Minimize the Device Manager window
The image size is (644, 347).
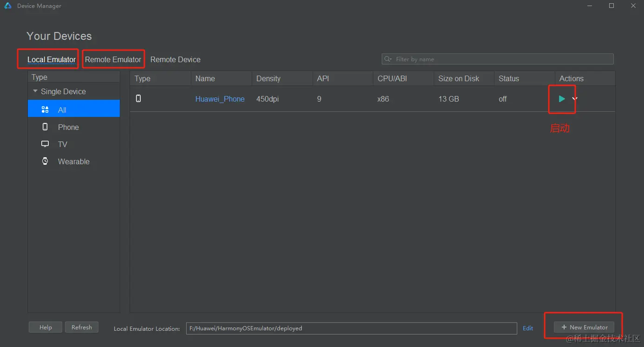pyautogui.click(x=590, y=6)
